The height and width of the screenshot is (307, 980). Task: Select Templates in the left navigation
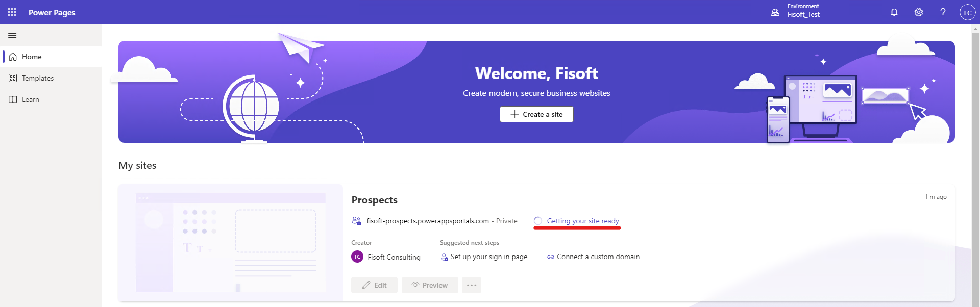pos(37,78)
